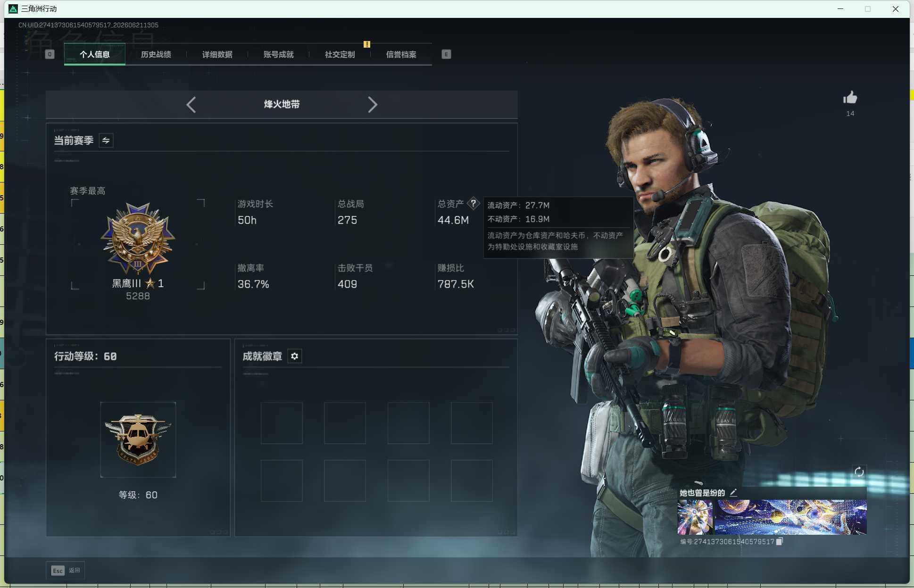The height and width of the screenshot is (588, 914).
Task: Click the 社交定制 yellow notification marker
Action: point(367,44)
